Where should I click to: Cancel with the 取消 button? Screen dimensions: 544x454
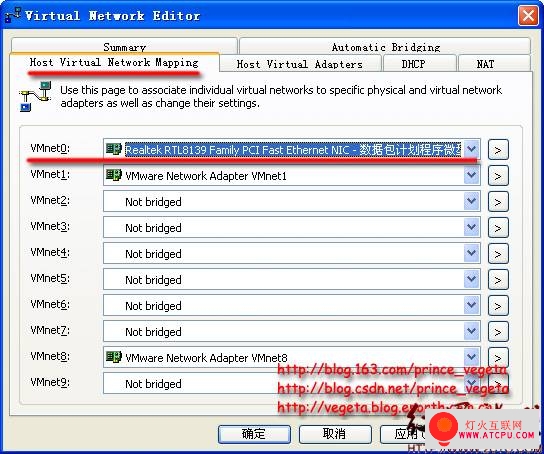335,434
